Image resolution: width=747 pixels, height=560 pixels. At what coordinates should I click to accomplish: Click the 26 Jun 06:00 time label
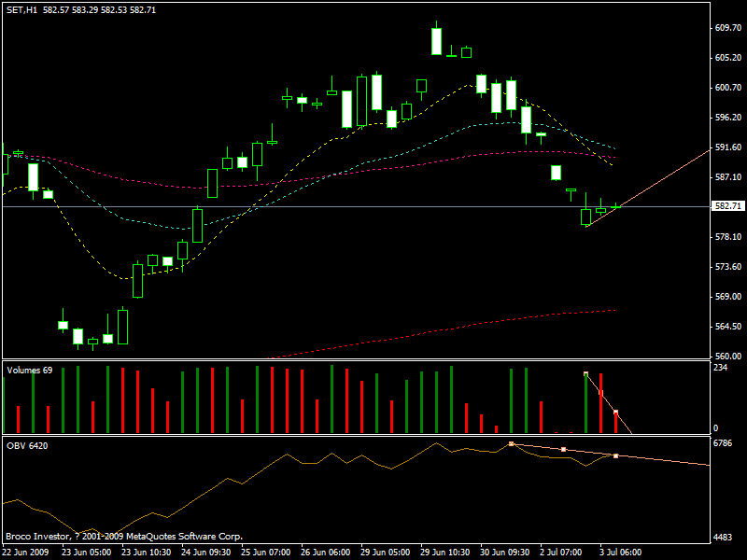coord(325,553)
